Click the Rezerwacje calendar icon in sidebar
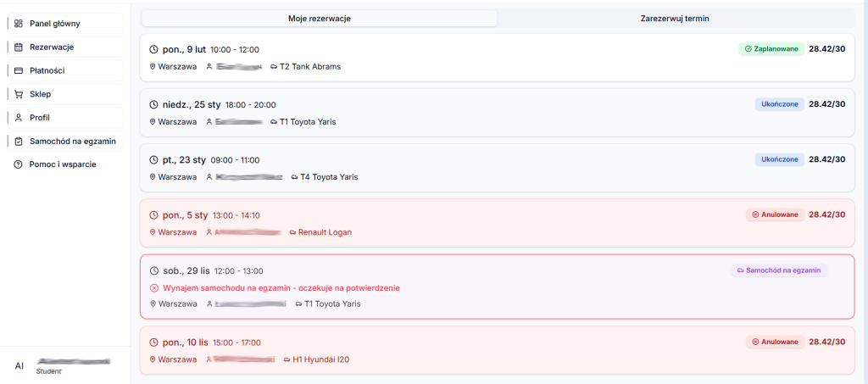This screenshot has width=868, height=384. pyautogui.click(x=19, y=47)
